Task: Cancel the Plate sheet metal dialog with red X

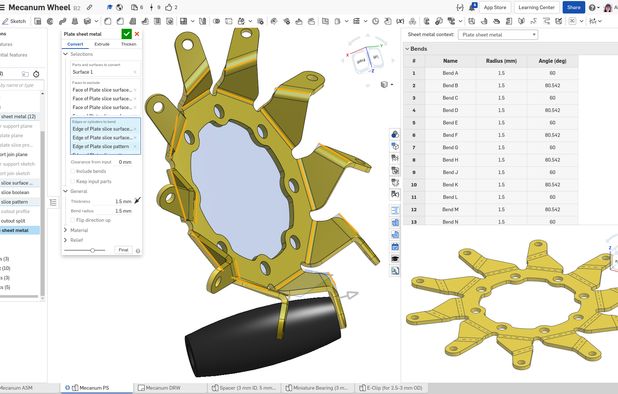Action: point(137,34)
